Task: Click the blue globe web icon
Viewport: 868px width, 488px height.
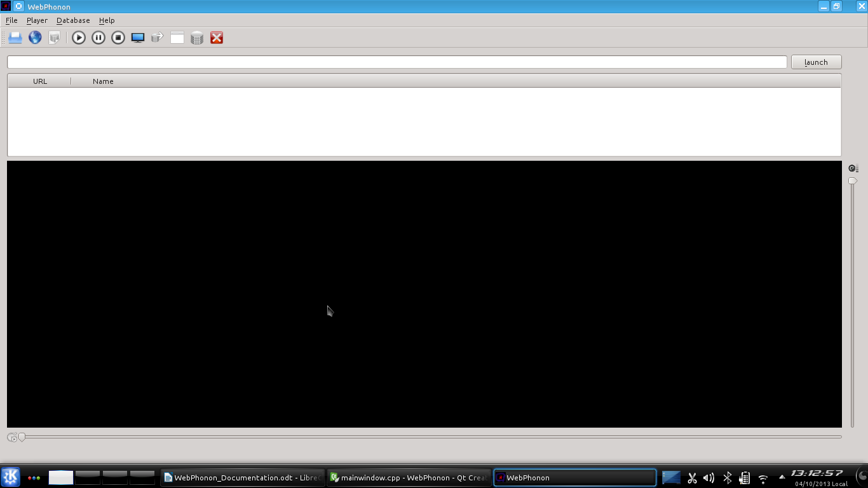Action: (x=35, y=38)
